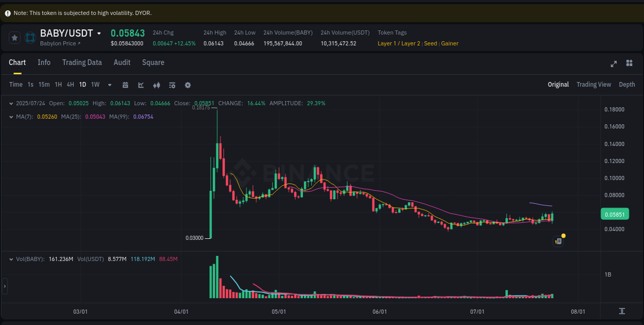Open the grid layout view icon

(x=629, y=63)
